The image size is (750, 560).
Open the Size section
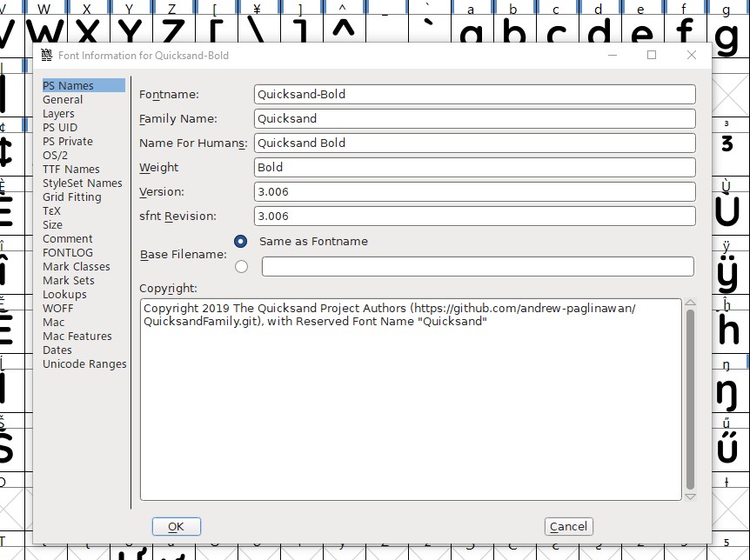(52, 224)
